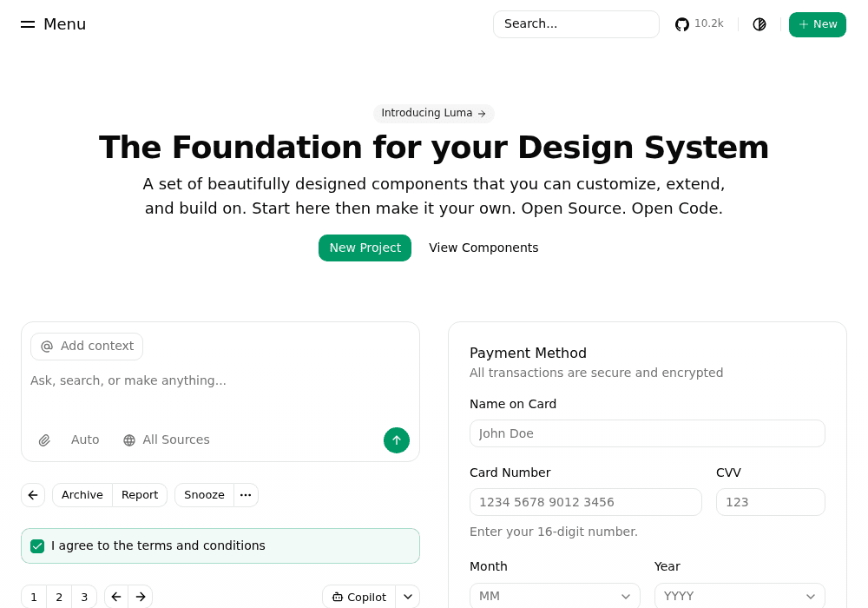Snooze the item

(x=204, y=495)
